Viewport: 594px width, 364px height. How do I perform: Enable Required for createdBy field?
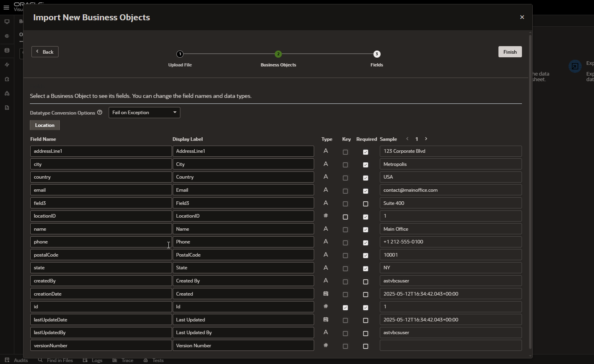click(365, 282)
